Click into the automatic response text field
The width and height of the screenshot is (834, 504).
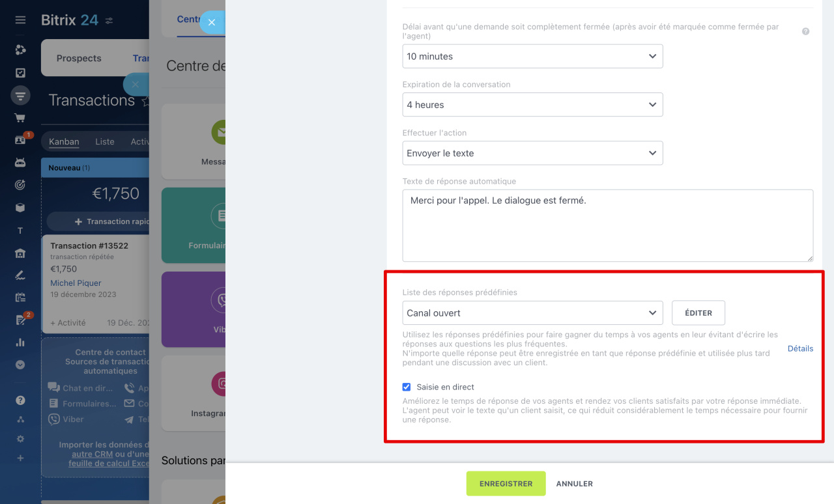click(x=608, y=225)
